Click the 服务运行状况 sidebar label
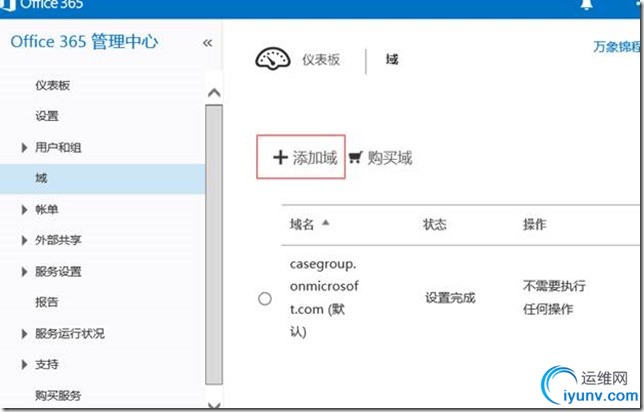644x412 pixels. pos(70,334)
